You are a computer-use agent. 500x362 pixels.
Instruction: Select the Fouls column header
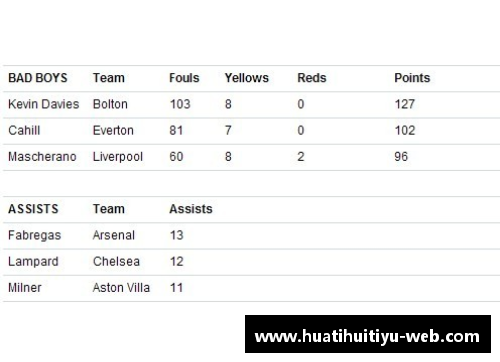click(184, 78)
